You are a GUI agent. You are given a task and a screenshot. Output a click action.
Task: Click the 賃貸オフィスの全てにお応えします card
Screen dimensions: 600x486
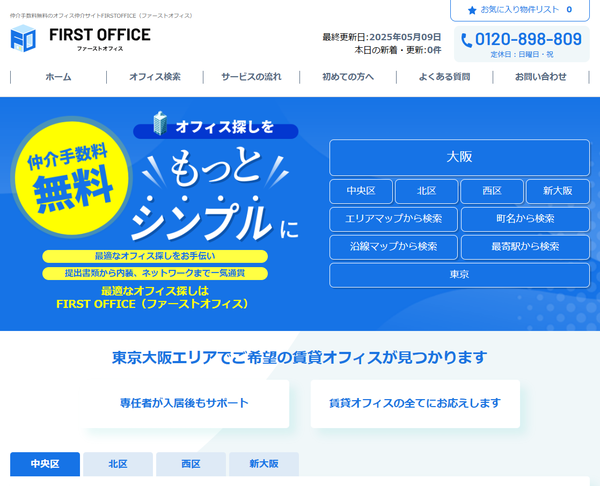(415, 404)
